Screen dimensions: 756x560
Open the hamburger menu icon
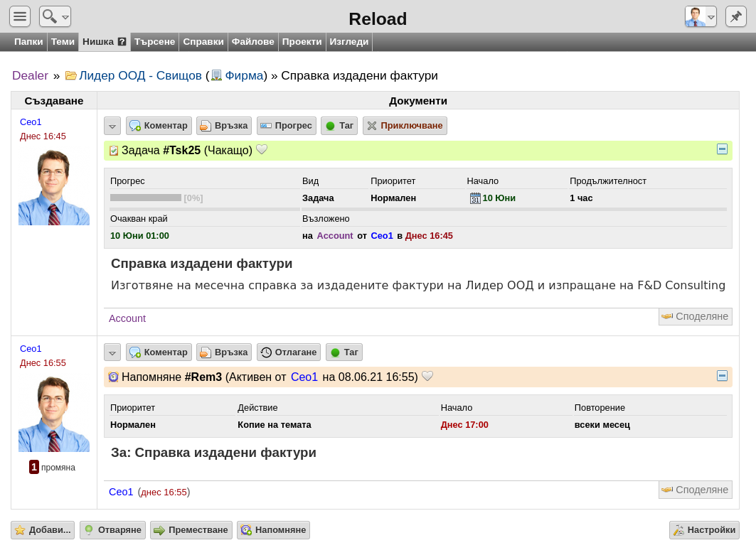pos(20,16)
